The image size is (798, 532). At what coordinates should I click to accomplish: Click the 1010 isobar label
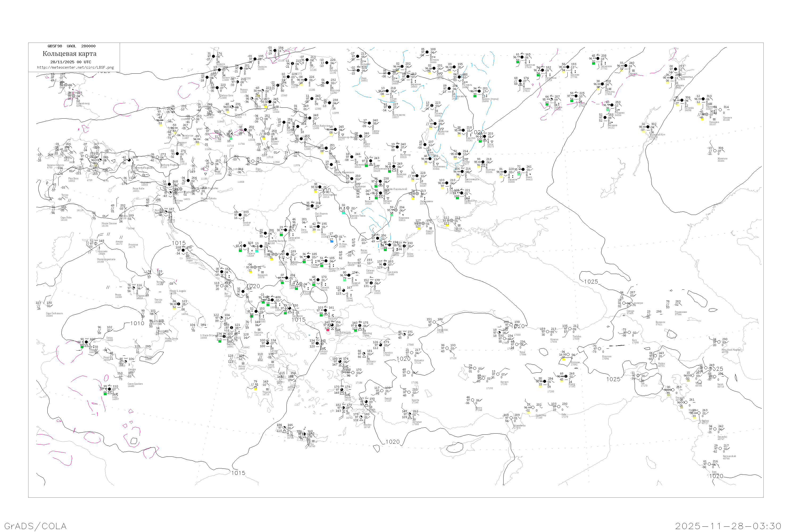137,323
